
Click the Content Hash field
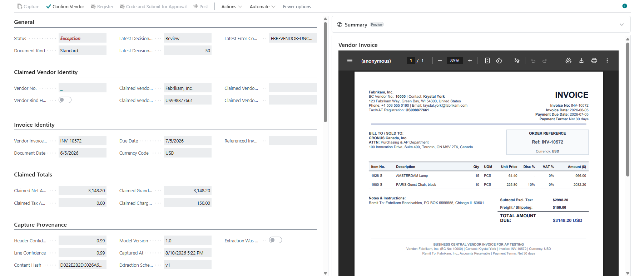[83, 265]
